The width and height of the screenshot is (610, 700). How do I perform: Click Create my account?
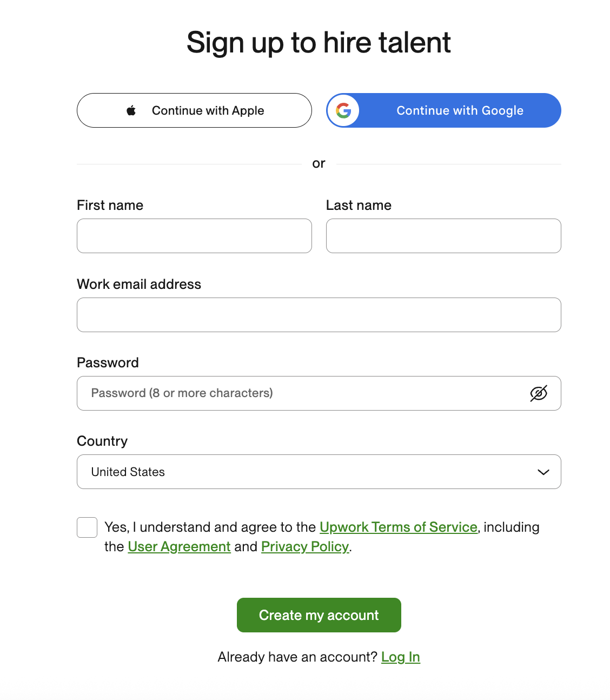tap(319, 615)
